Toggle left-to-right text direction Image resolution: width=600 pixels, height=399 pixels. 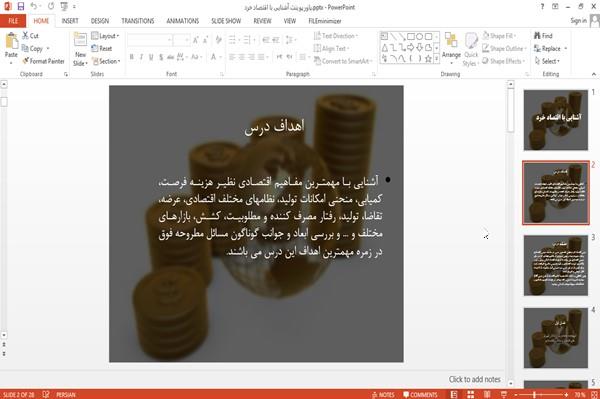pyautogui.click(x=279, y=57)
